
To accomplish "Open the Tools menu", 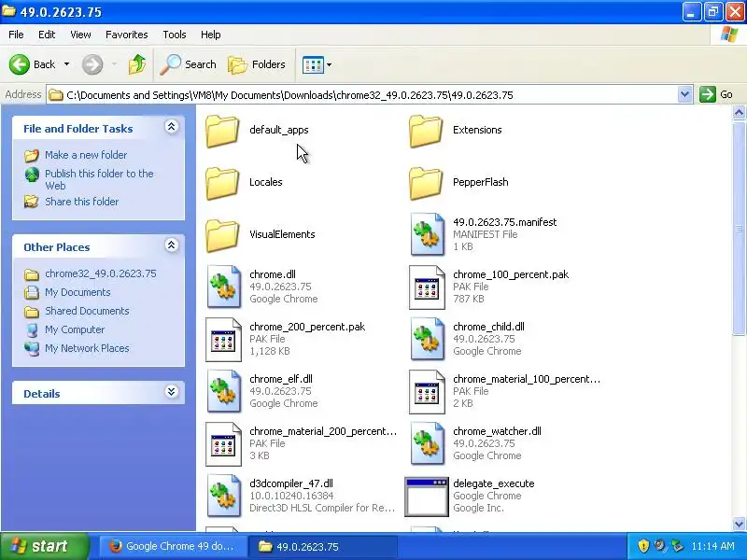I will [x=175, y=35].
